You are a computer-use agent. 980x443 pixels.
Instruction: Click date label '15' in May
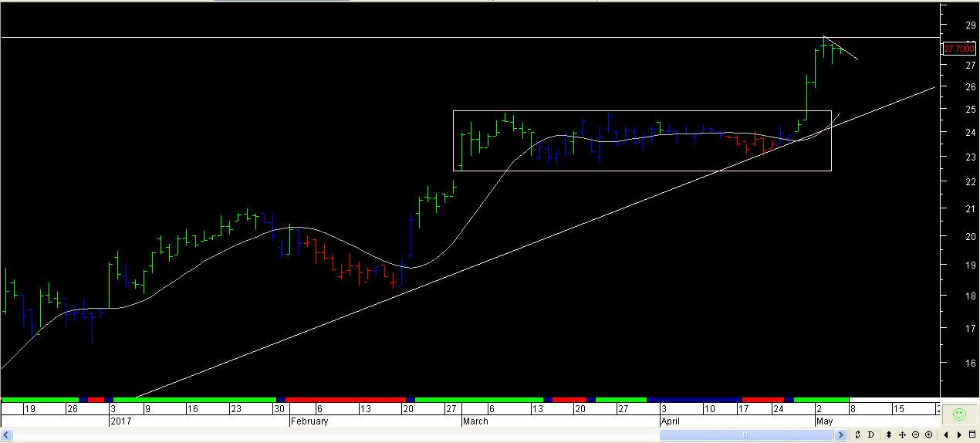point(899,408)
